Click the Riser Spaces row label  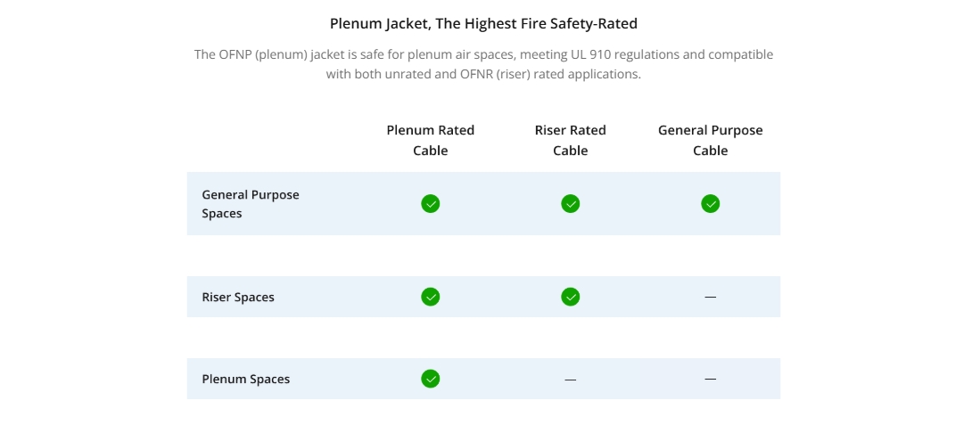pos(237,297)
